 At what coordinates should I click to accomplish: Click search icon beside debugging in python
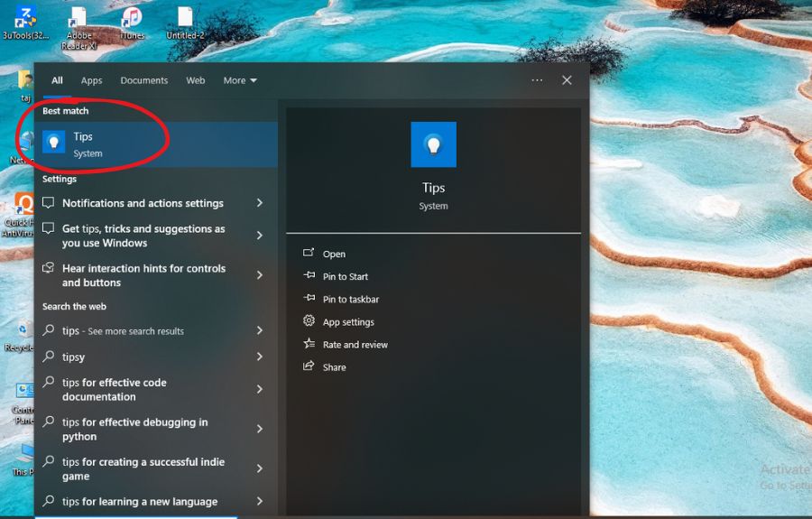click(48, 422)
